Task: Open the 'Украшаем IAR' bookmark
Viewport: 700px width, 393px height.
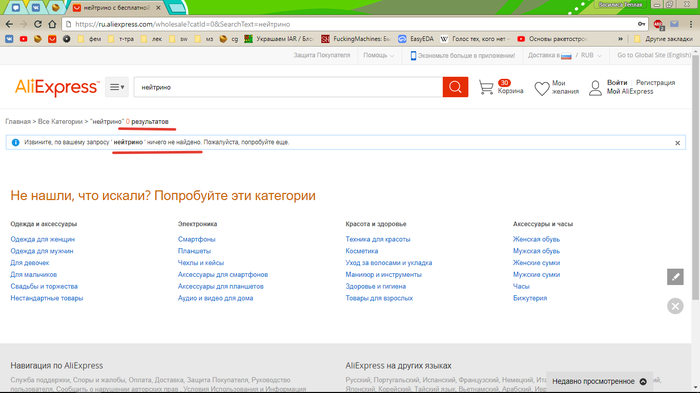Action: tap(279, 39)
